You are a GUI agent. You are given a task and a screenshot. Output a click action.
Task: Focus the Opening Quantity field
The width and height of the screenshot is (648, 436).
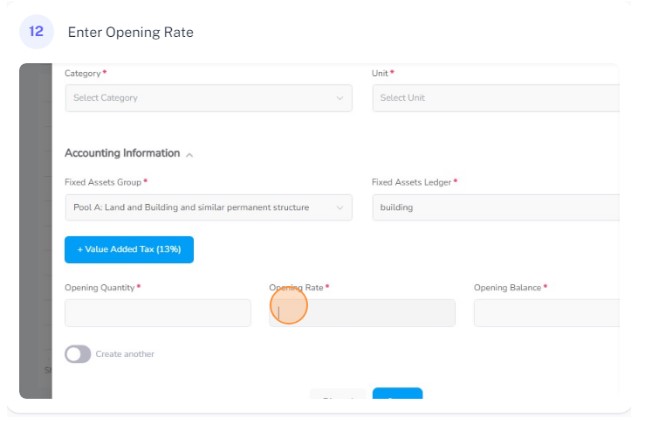click(x=158, y=313)
